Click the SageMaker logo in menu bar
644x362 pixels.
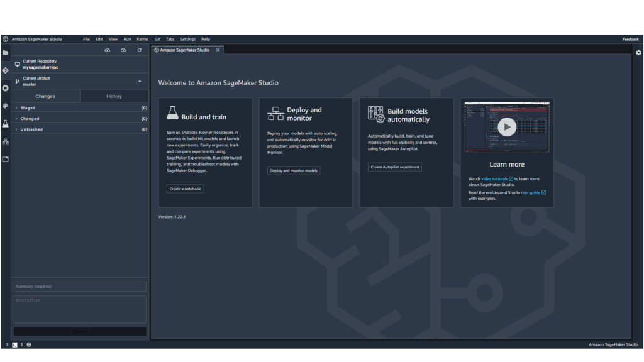click(x=5, y=40)
